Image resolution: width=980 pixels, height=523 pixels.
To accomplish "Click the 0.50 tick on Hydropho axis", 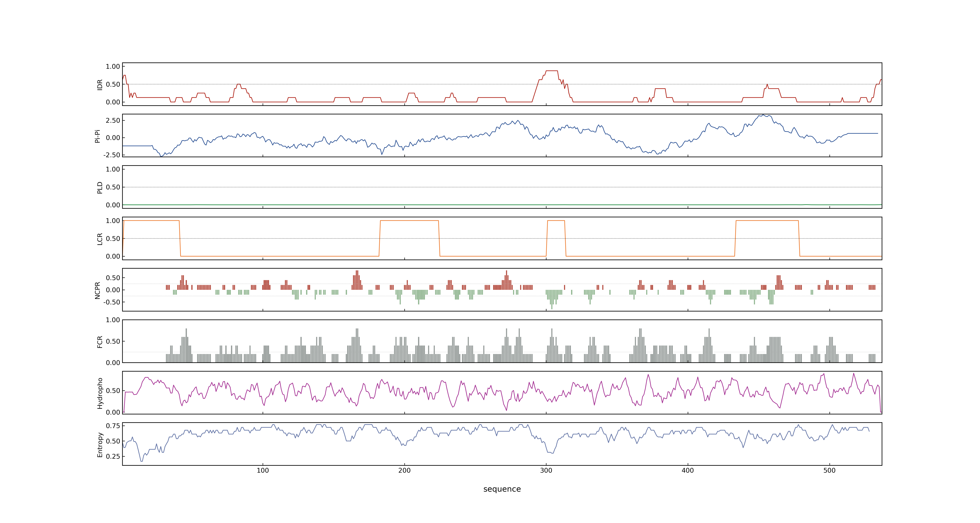I will (113, 391).
